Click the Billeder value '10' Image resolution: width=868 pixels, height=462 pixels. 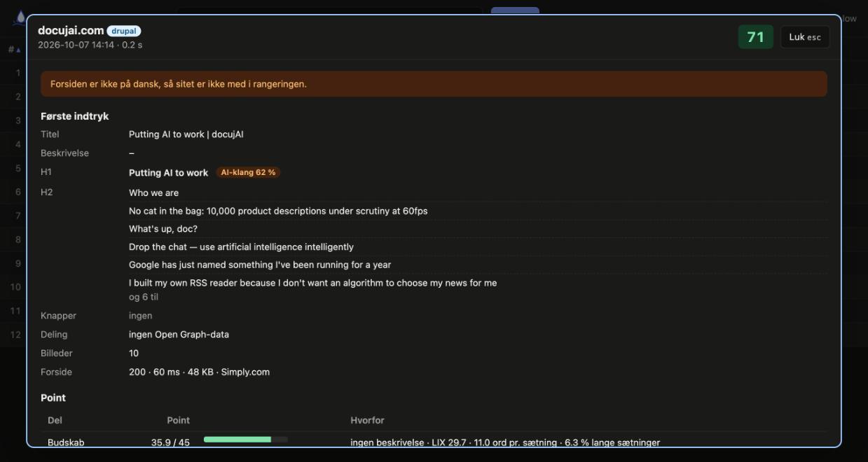pos(134,353)
